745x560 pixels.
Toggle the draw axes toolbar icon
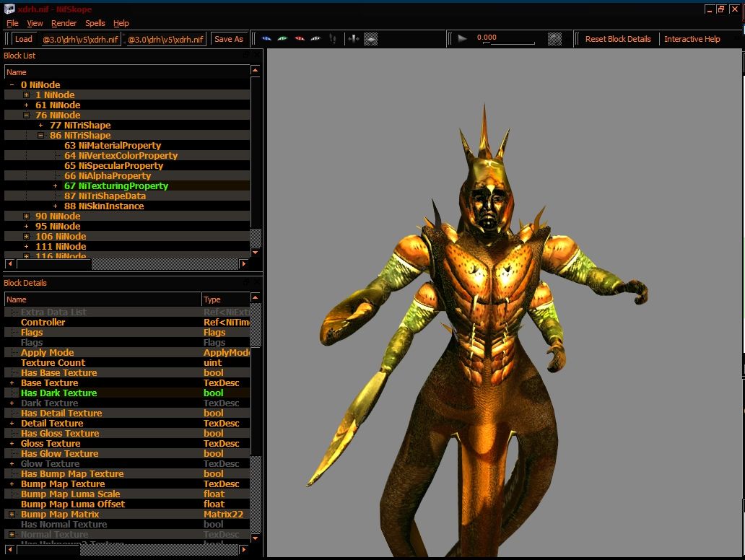[x=354, y=39]
